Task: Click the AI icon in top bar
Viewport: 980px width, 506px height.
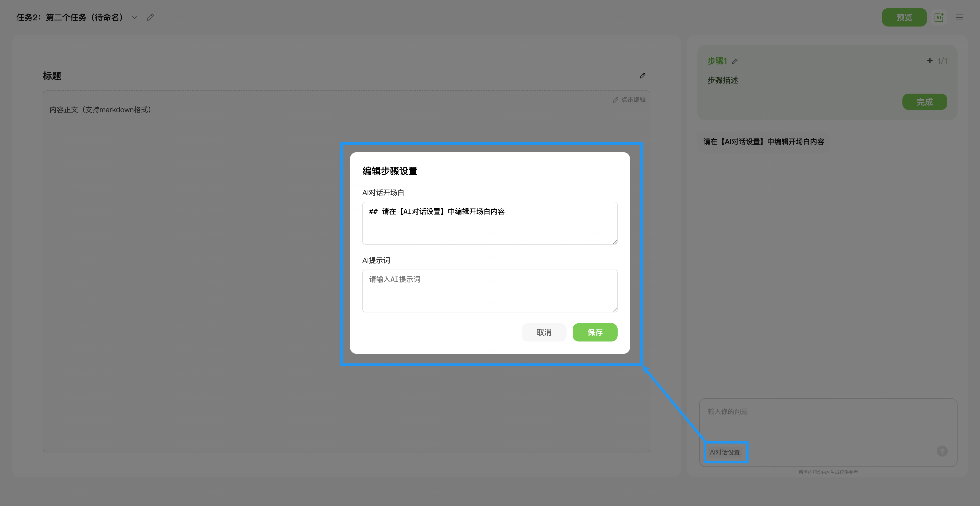Action: point(939,18)
